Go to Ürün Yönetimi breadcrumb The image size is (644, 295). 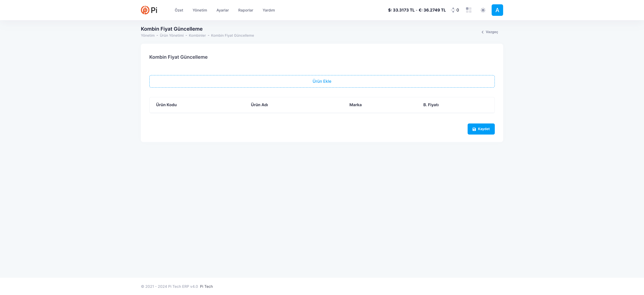coord(171,36)
